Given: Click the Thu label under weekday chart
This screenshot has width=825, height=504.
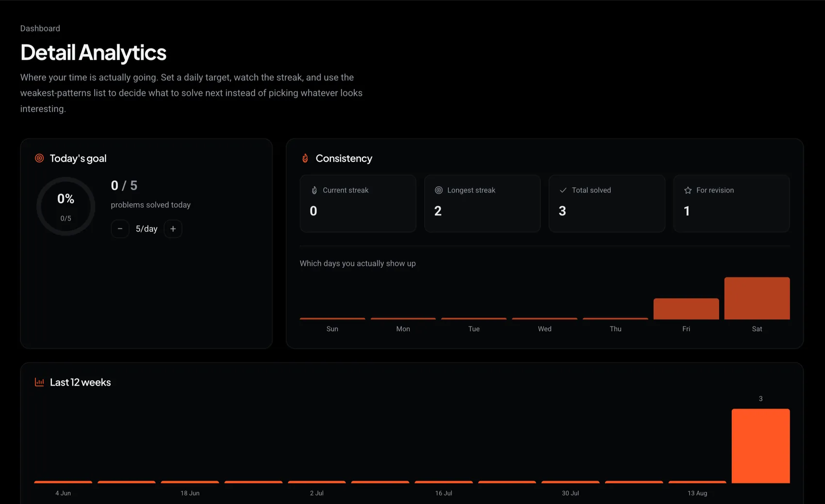Looking at the screenshot, I should click(615, 329).
